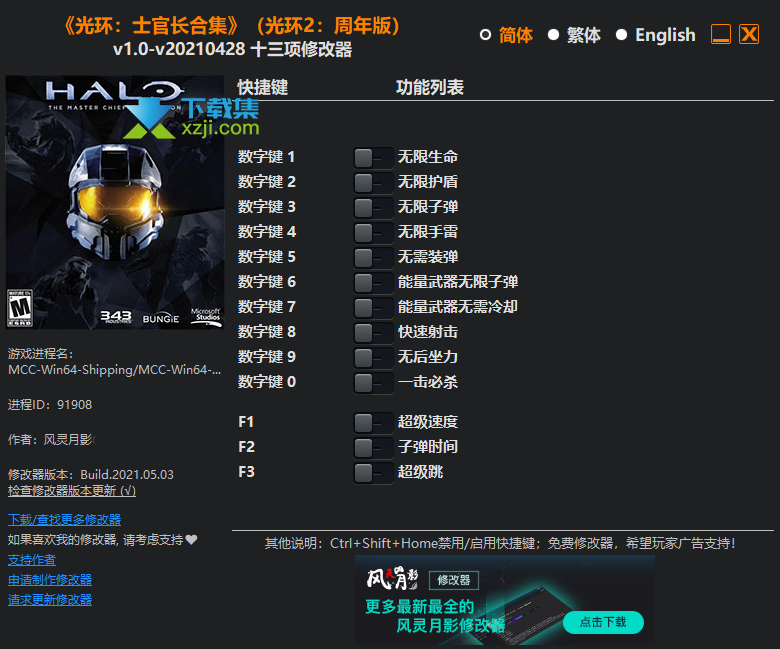Toggle 无限生命 cheat switch
780x649 pixels.
point(373,158)
